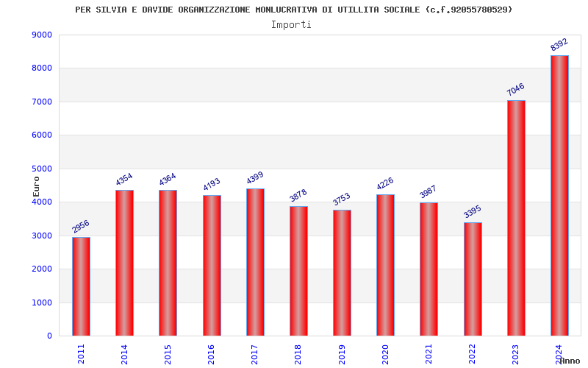Screen dimensions: 588x368
Task: Click the Anno axis title
Action: tap(570, 361)
